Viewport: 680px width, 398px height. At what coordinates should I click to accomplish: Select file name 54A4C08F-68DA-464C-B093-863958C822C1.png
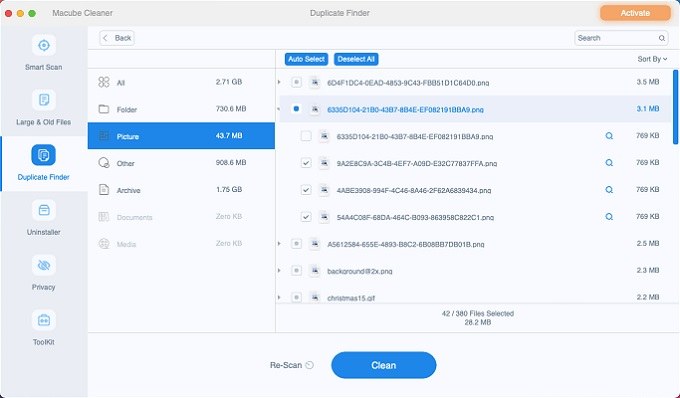click(x=415, y=217)
